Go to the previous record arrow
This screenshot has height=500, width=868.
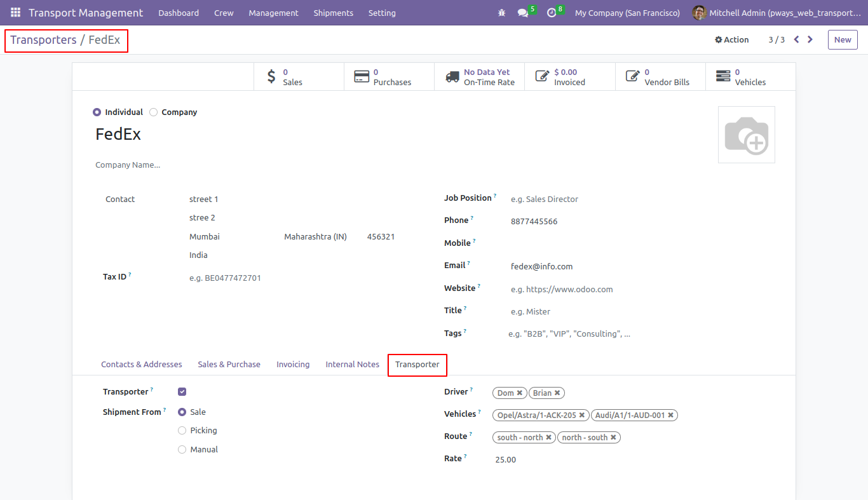click(796, 39)
